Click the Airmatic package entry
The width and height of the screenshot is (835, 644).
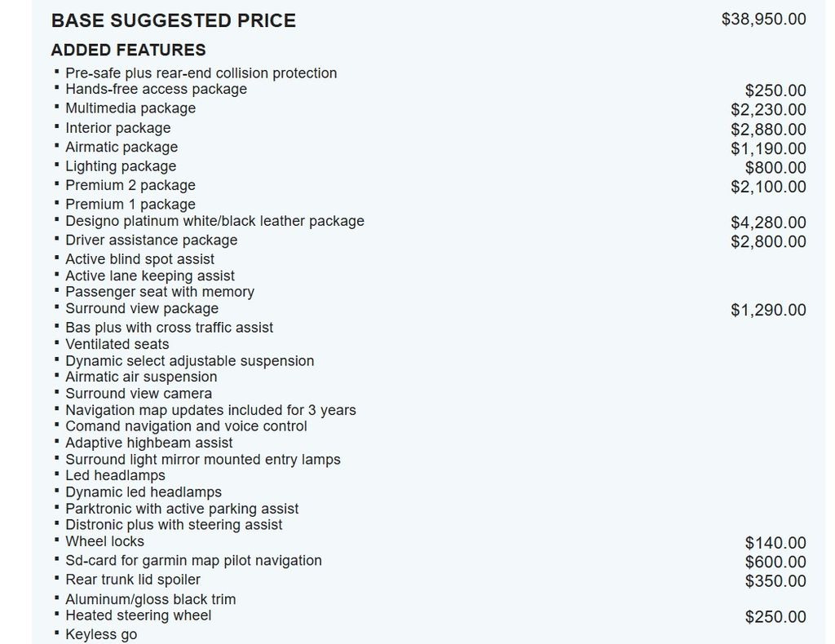(121, 147)
